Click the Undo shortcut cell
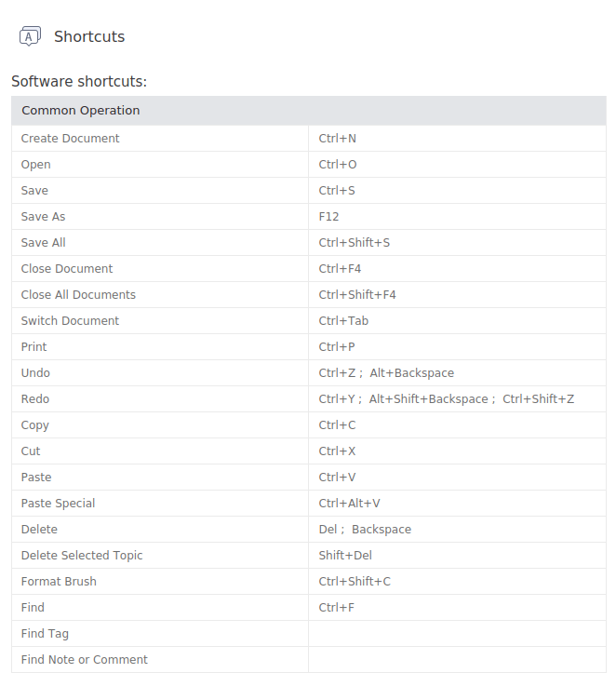Screen dimensions: 616x673 pyautogui.click(x=457, y=373)
